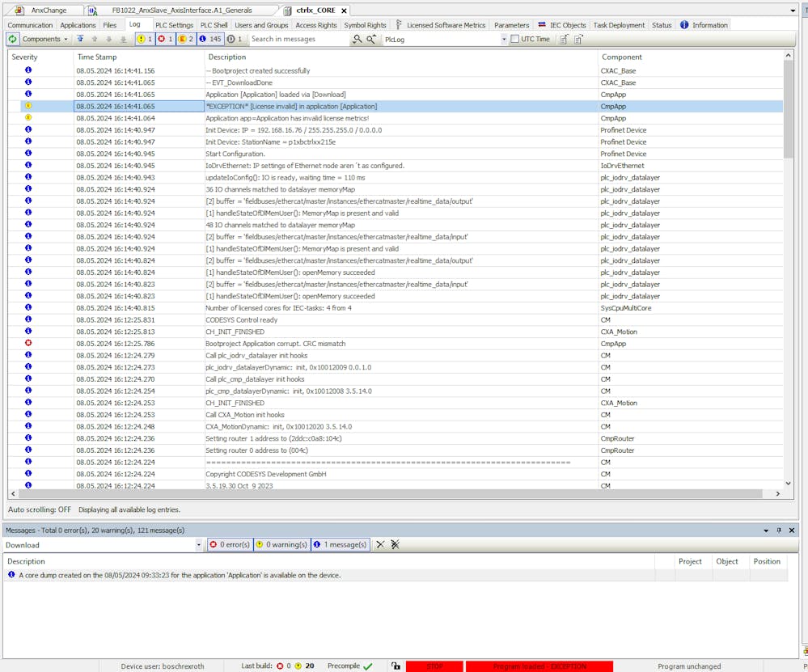Image resolution: width=808 pixels, height=672 pixels.
Task: Expand the PlcLog logger dropdown
Action: pyautogui.click(x=504, y=39)
